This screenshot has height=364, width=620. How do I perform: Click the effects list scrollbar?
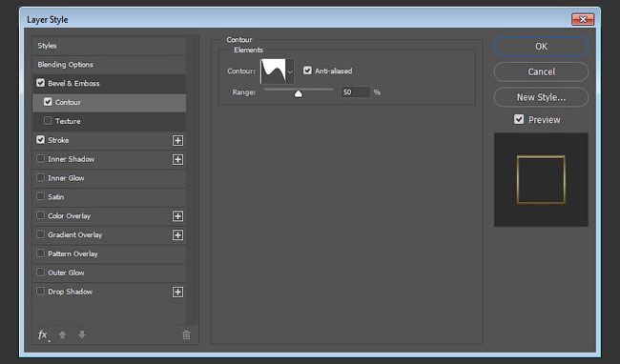193,181
